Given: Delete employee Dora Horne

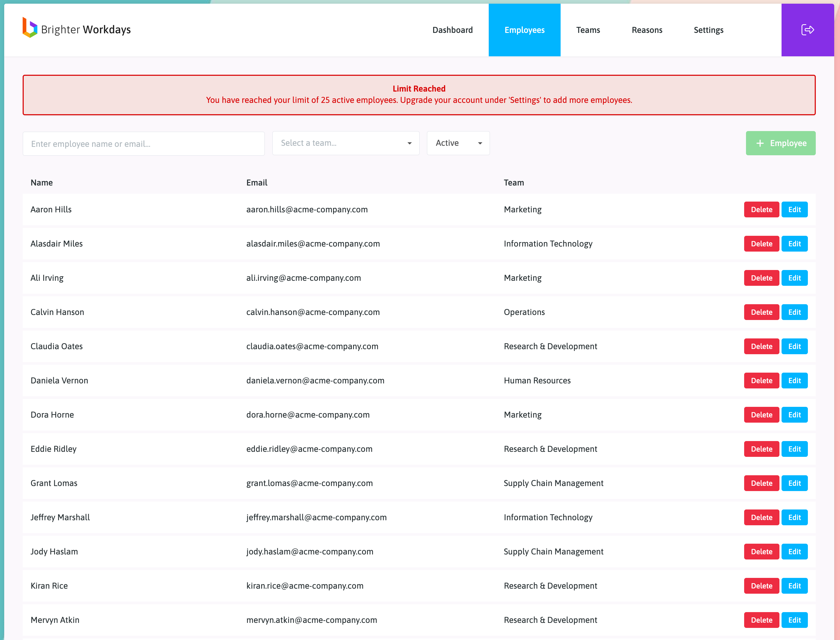Looking at the screenshot, I should pyautogui.click(x=761, y=415).
